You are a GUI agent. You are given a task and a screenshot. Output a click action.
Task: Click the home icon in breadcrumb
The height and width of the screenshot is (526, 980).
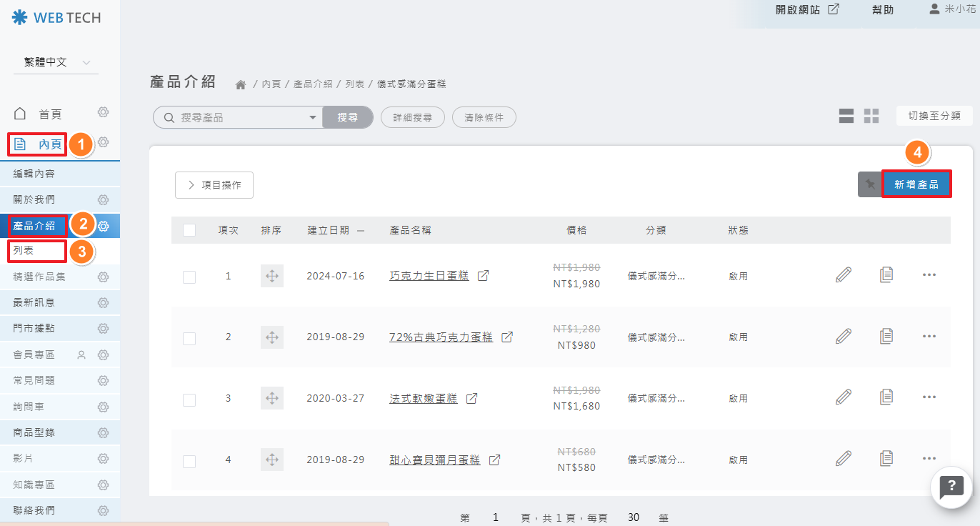point(241,84)
